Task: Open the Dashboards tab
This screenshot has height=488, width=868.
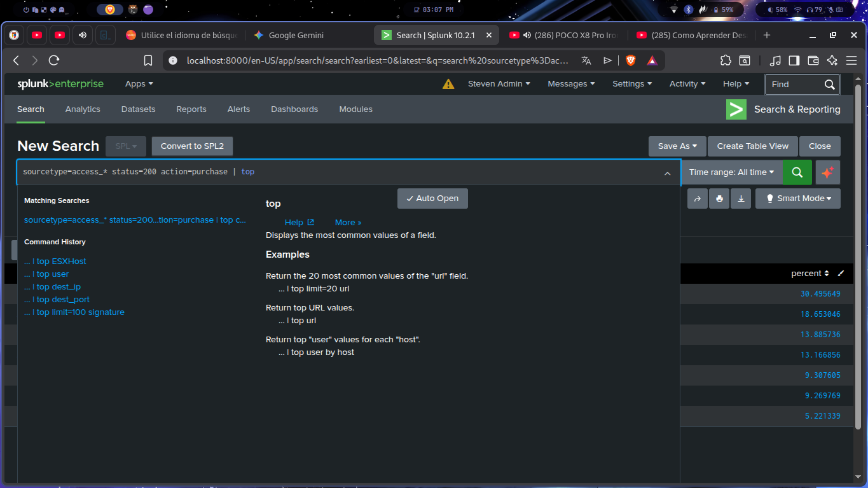Action: (294, 109)
